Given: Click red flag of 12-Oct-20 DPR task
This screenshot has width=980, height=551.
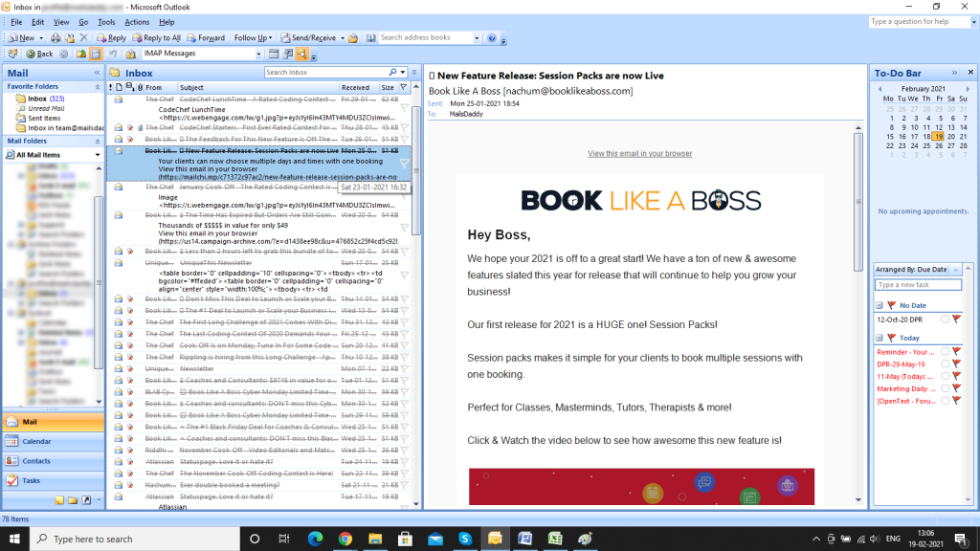Looking at the screenshot, I should coord(956,320).
